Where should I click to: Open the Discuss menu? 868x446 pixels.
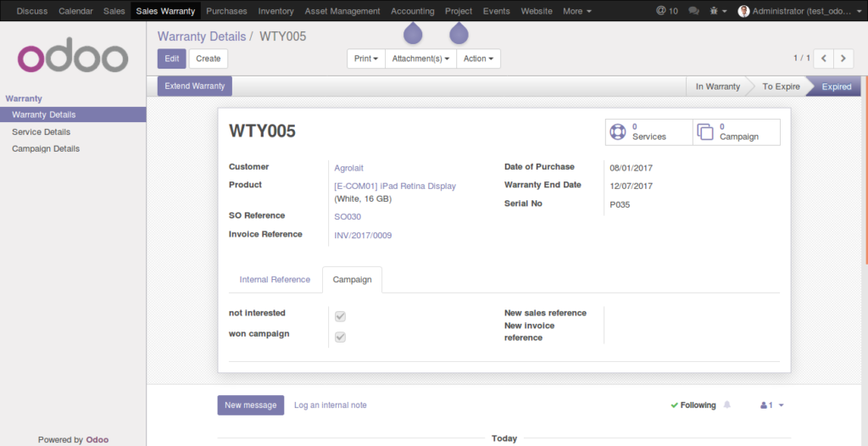coord(32,10)
